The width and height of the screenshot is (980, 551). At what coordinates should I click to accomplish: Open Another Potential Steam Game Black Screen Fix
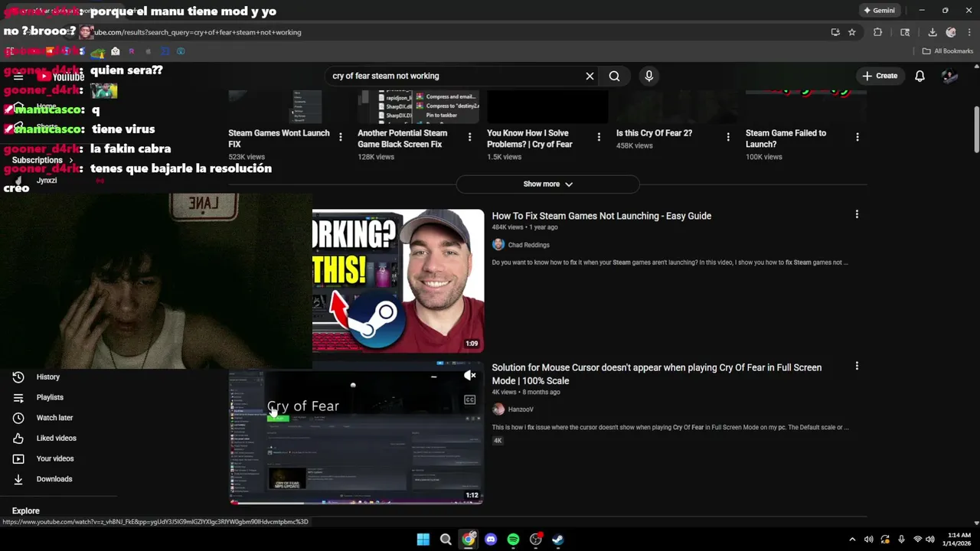(x=403, y=139)
